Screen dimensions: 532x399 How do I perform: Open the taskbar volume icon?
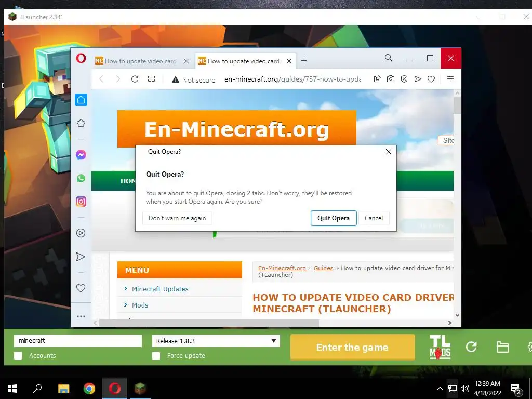465,389
